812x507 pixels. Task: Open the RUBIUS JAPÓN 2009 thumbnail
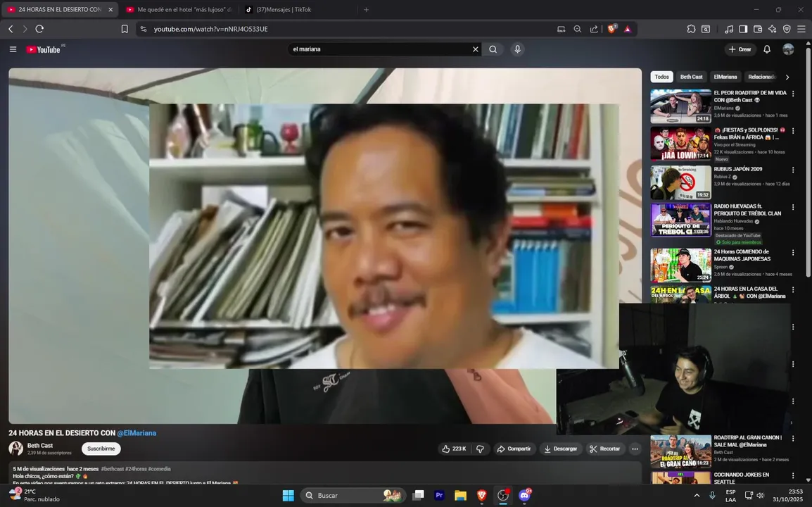[x=681, y=182]
